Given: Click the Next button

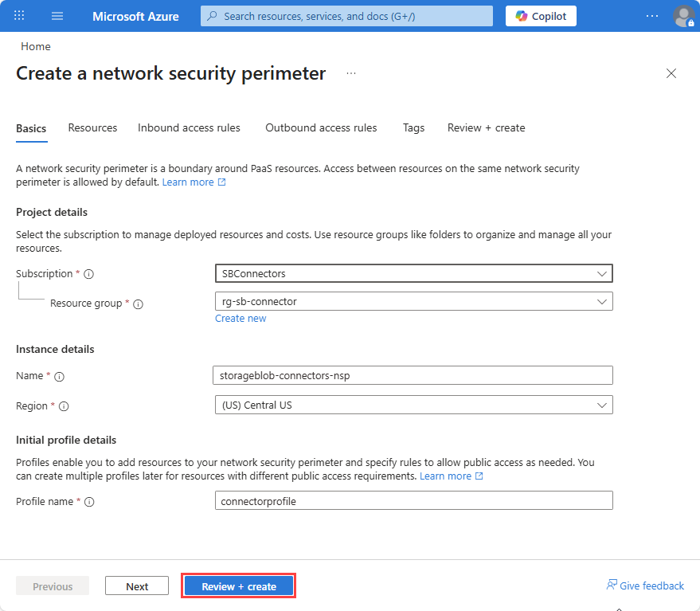Looking at the screenshot, I should click(x=137, y=586).
